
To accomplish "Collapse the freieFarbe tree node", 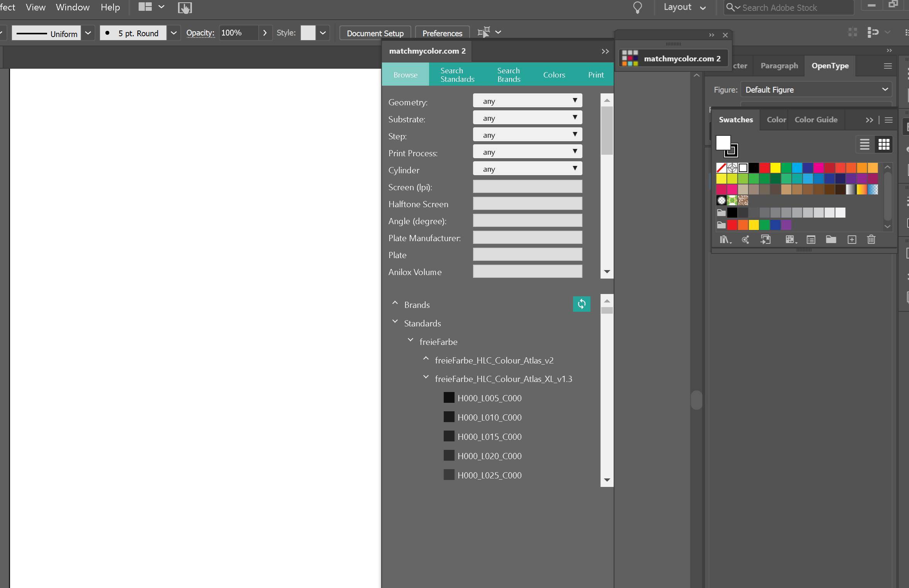I will pos(410,340).
